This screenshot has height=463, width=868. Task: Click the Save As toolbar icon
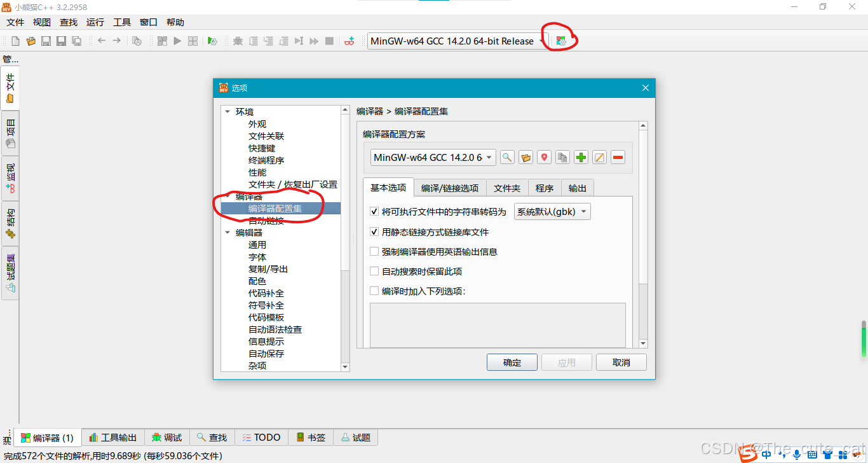click(x=61, y=41)
